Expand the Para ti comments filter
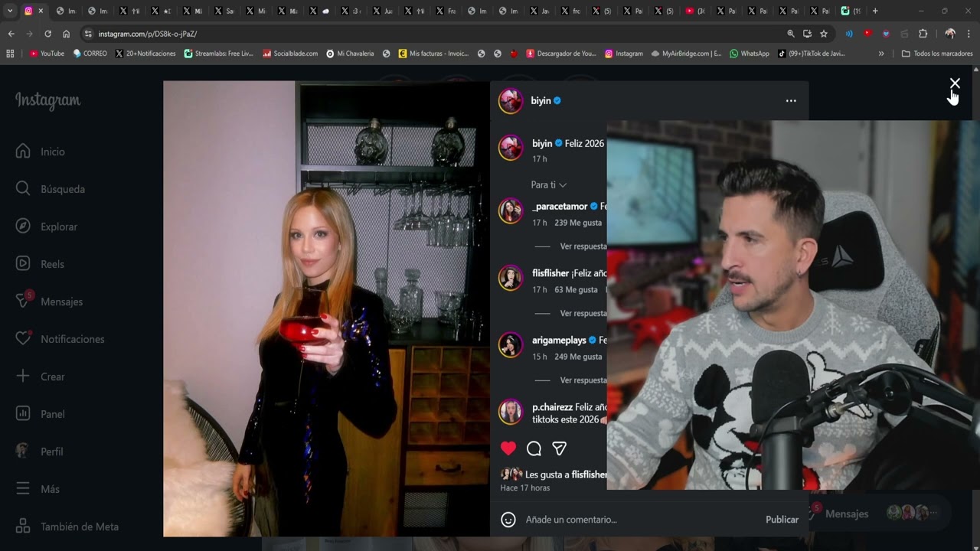The width and height of the screenshot is (980, 551). point(548,185)
